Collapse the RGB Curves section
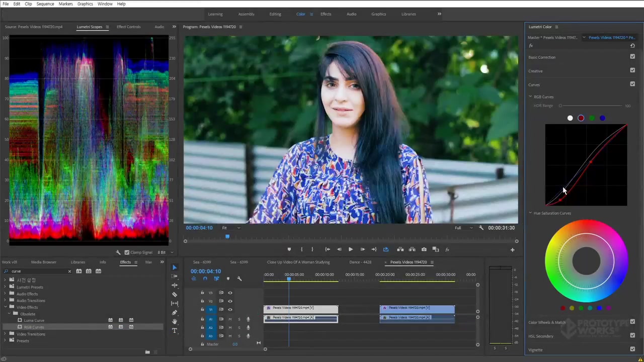 530,97
